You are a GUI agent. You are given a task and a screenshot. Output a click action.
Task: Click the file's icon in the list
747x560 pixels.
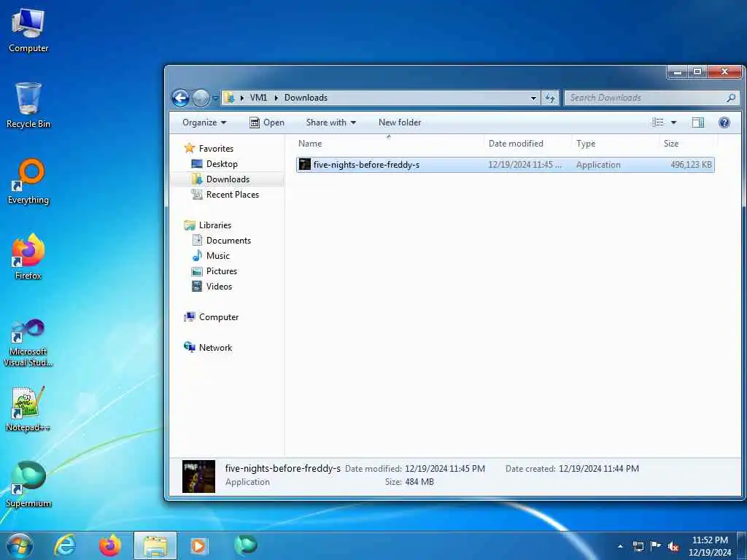[304, 165]
